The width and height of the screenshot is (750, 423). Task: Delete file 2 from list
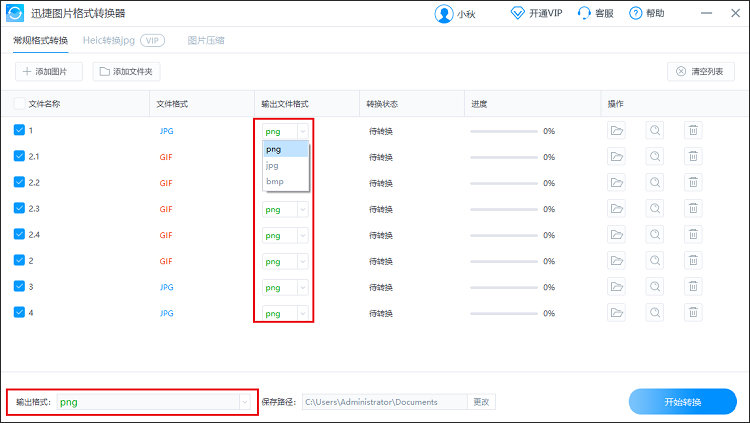(x=693, y=261)
